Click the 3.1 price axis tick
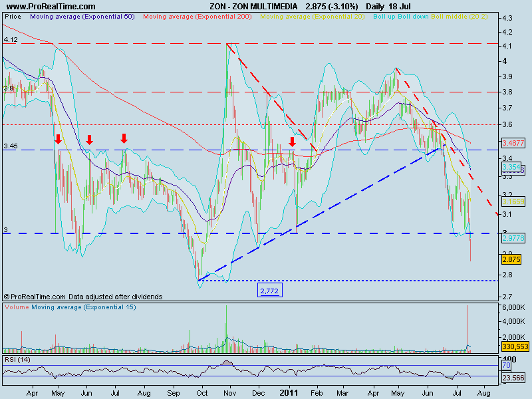Screen dimensions: 532x399 pos(507,214)
